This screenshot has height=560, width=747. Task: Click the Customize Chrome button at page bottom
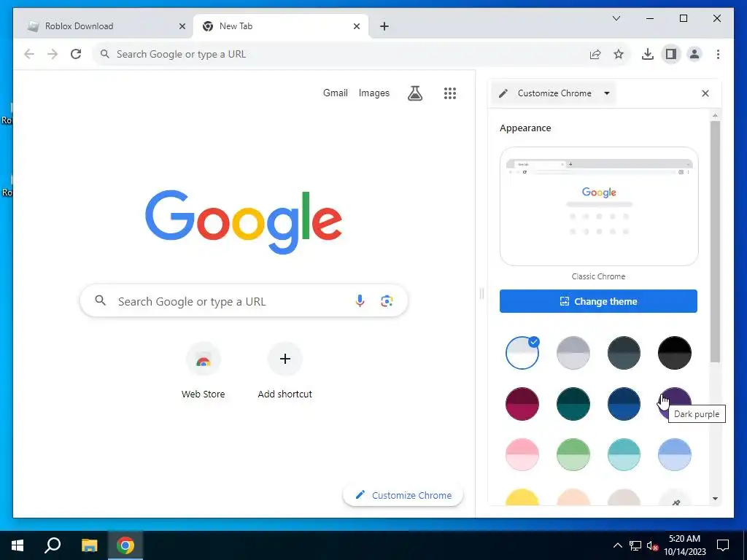pyautogui.click(x=403, y=495)
